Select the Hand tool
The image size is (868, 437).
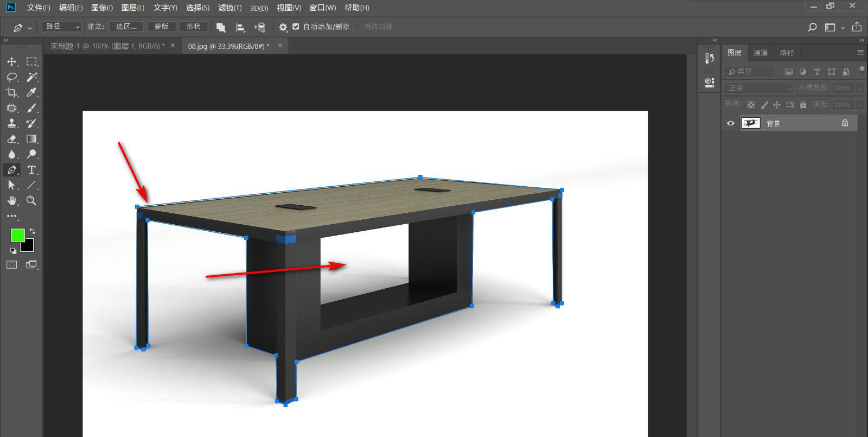tap(11, 201)
